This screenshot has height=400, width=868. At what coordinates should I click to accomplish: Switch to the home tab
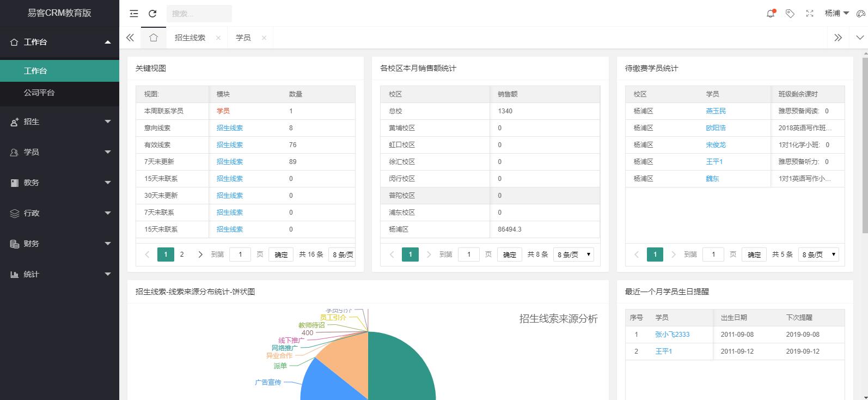(x=154, y=38)
